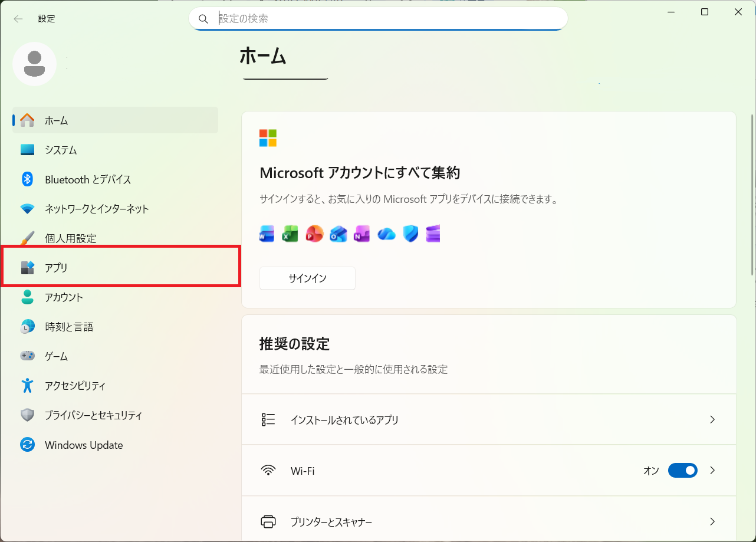The height and width of the screenshot is (542, 756).
Task: Click the Excel app icon
Action: pos(291,234)
